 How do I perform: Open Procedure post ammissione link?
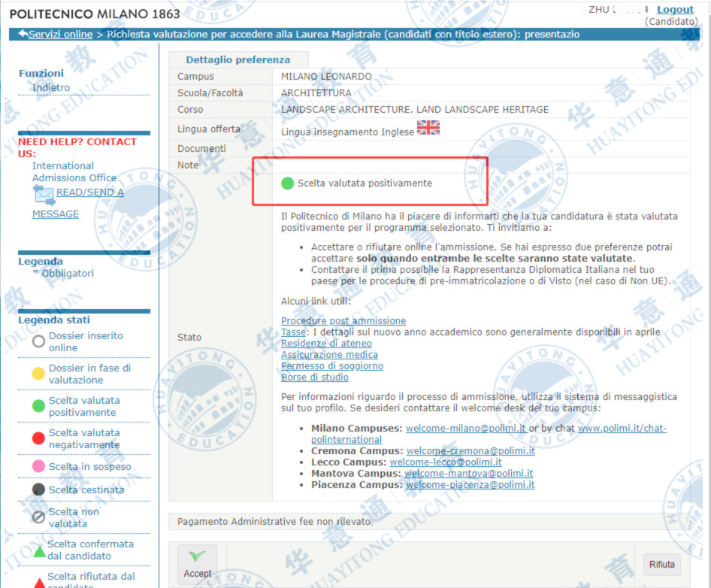pos(343,321)
